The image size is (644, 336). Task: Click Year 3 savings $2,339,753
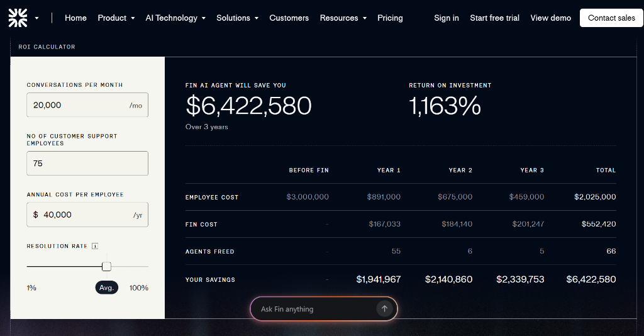click(520, 279)
